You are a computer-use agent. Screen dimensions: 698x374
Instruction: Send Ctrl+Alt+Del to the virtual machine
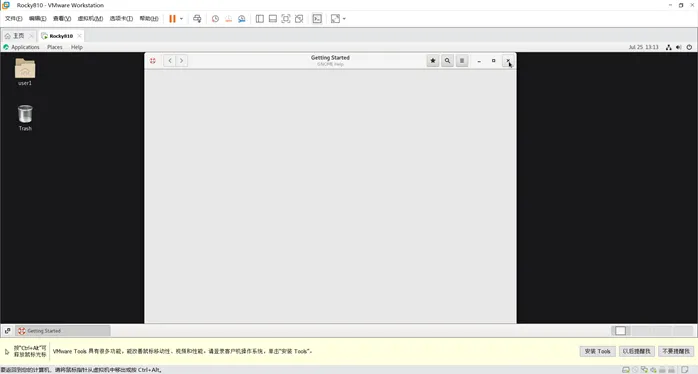point(197,19)
